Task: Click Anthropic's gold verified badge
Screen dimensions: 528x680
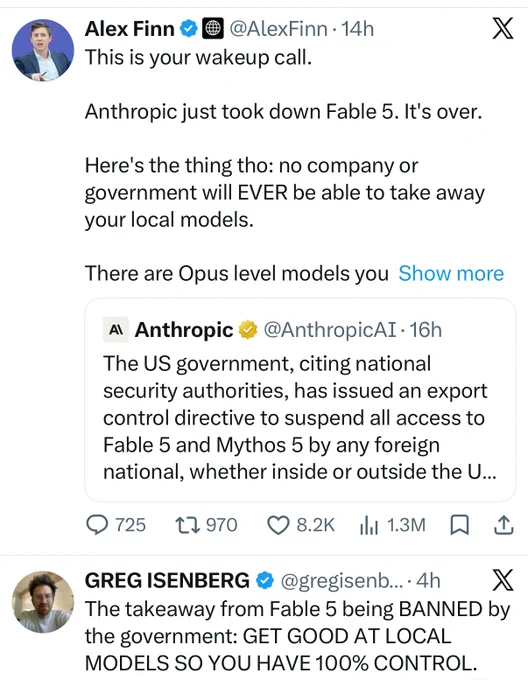Action: point(248,330)
